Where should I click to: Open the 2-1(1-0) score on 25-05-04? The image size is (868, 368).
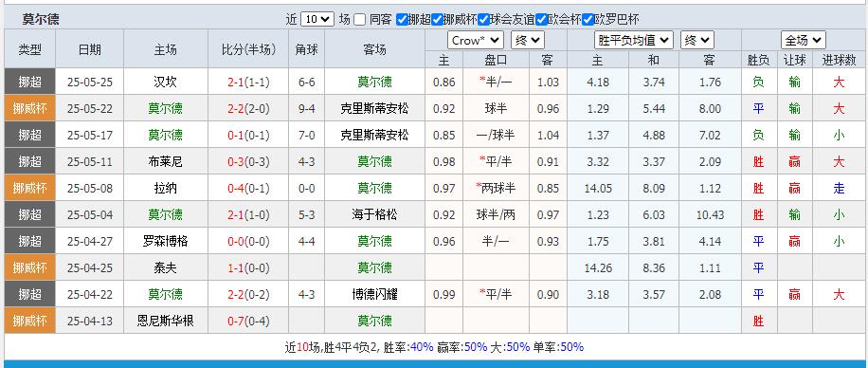(248, 214)
